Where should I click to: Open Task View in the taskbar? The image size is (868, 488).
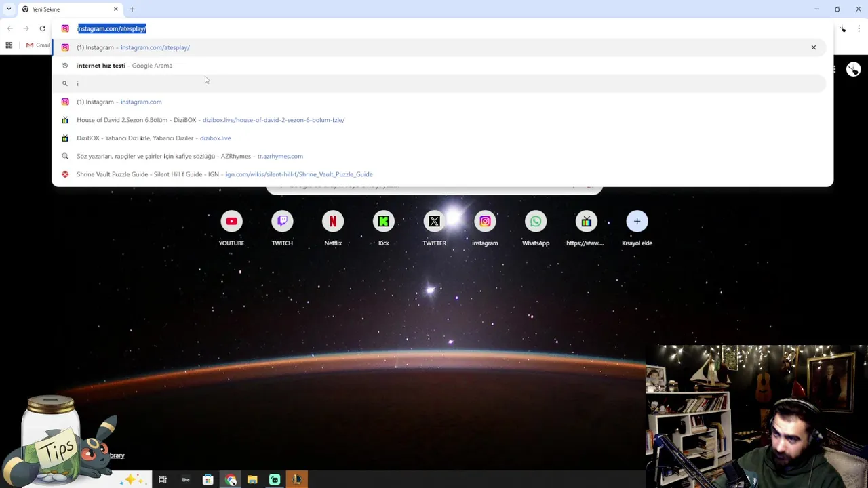[163, 480]
